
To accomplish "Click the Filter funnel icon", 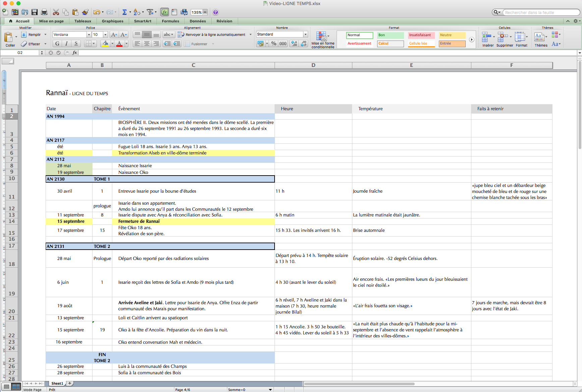I will [150, 12].
